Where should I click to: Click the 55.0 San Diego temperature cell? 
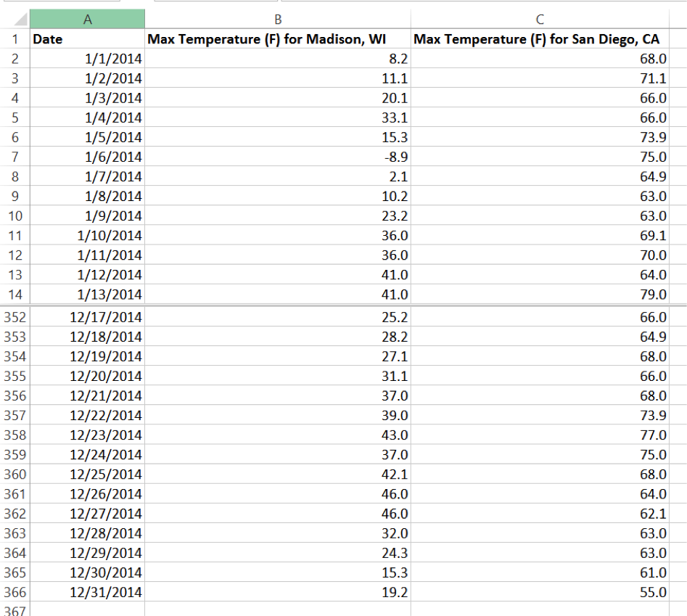(539, 592)
